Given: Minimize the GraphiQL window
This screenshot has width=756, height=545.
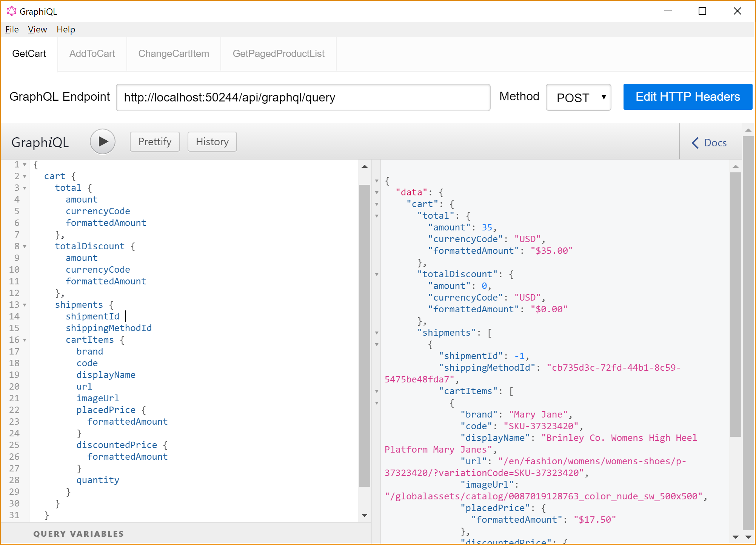Looking at the screenshot, I should point(668,11).
